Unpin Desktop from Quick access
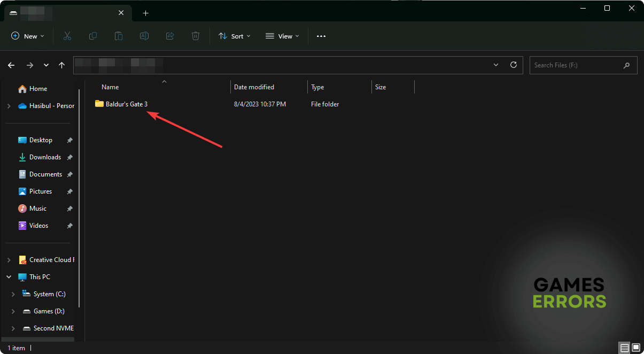Screen dimensions: 644x354 (x=69, y=140)
